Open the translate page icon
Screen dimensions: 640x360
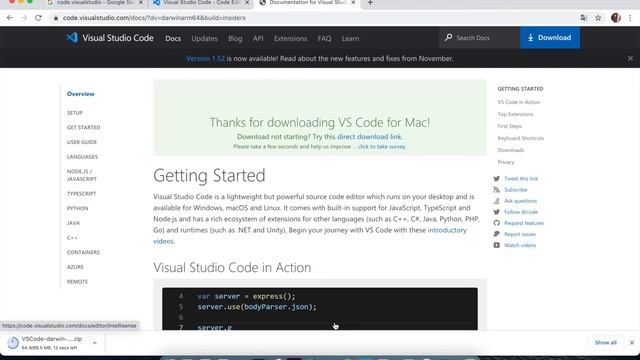(583, 18)
